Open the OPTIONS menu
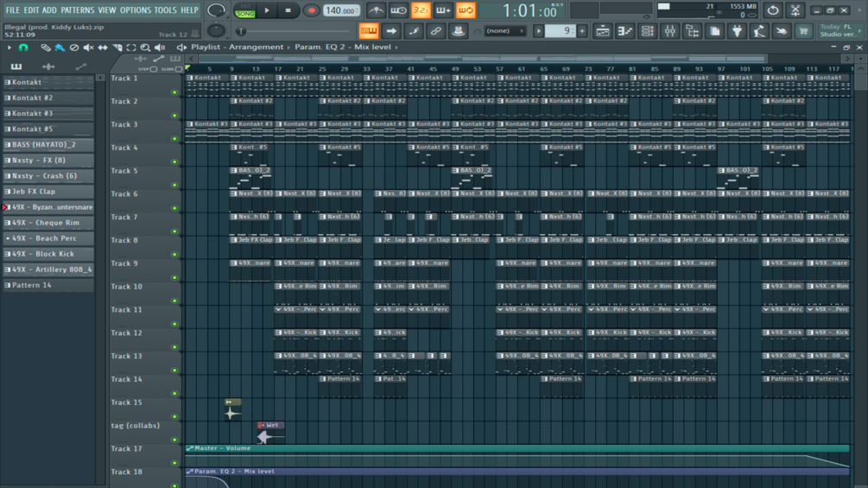Image resolution: width=868 pixels, height=488 pixels. [x=136, y=10]
